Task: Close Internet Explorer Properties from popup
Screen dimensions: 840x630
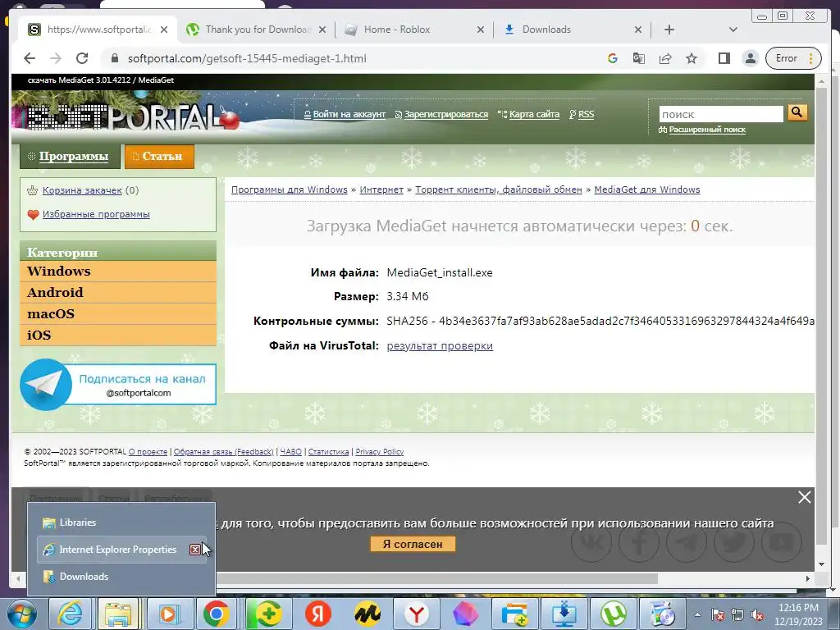Action: pyautogui.click(x=195, y=550)
